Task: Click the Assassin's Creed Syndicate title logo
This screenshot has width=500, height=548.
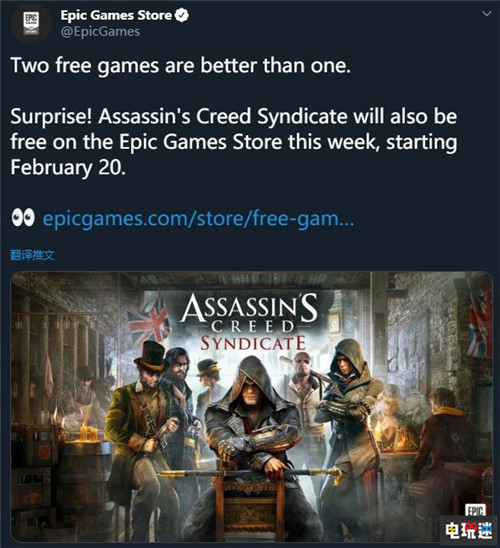Action: pos(249,322)
